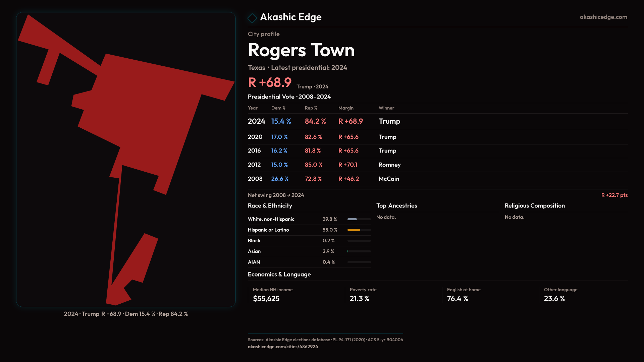644x362 pixels.
Task: Select the 2024 presidential vote row
Action: pyautogui.click(x=324, y=121)
